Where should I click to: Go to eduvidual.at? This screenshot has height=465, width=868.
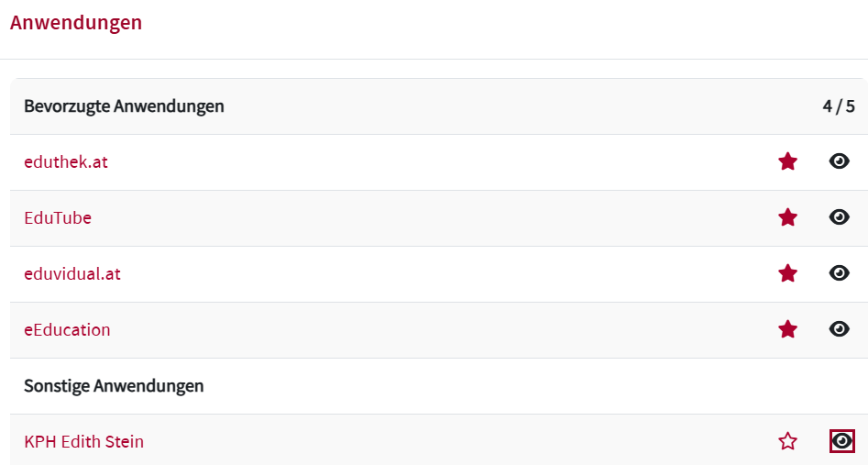tap(72, 274)
